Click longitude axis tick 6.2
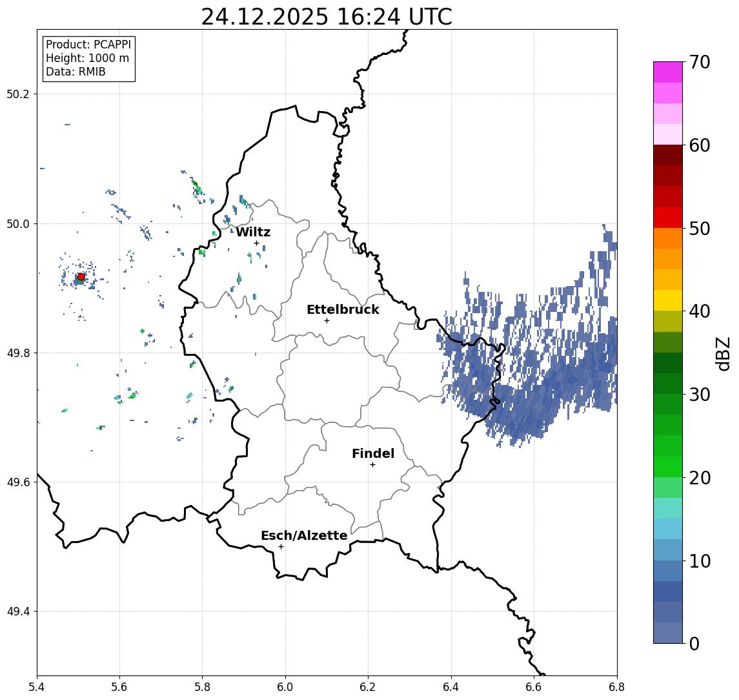Screen dimensions: 739x700 pyautogui.click(x=368, y=687)
